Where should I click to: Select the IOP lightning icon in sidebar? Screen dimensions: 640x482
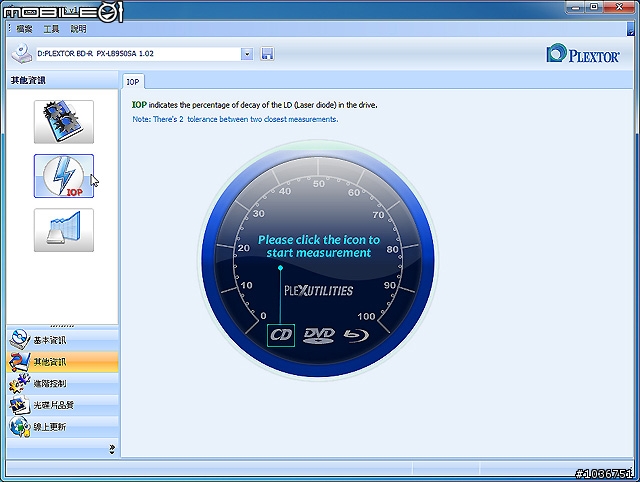click(64, 176)
